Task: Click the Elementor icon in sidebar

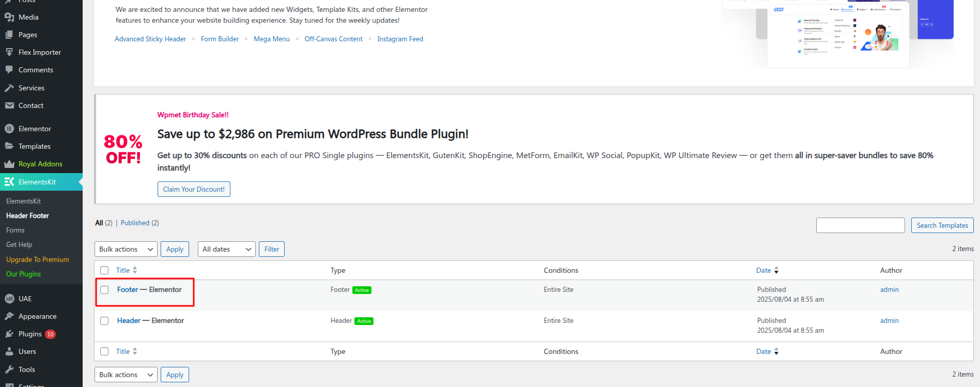Action: pos(9,129)
